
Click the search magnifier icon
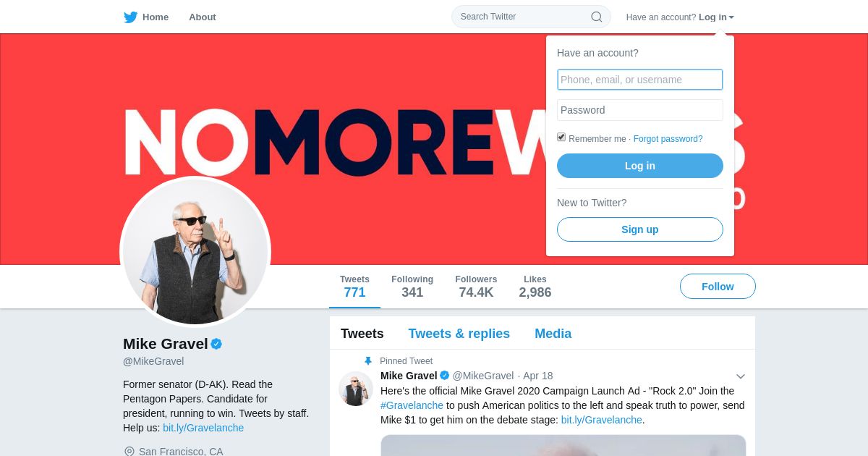[x=596, y=17]
